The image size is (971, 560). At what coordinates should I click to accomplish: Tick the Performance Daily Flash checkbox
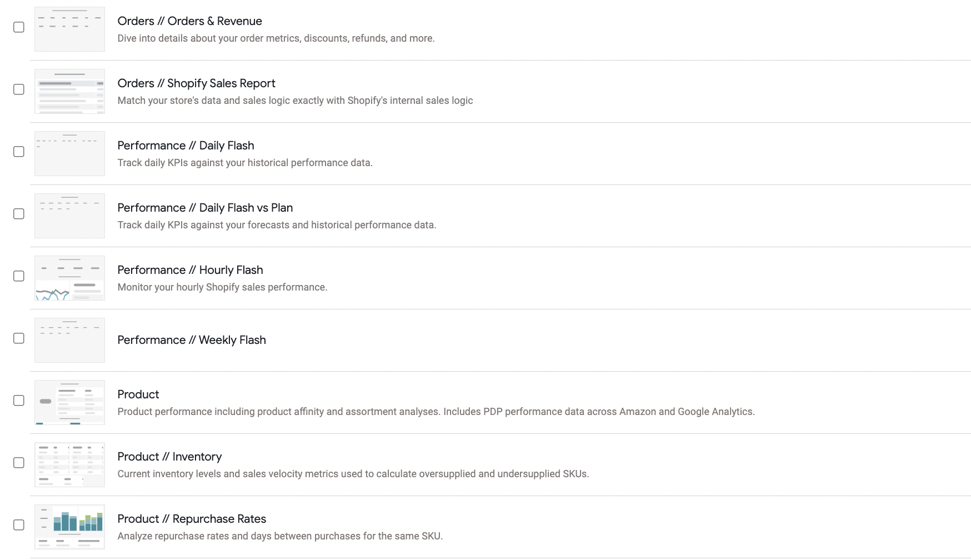[19, 152]
